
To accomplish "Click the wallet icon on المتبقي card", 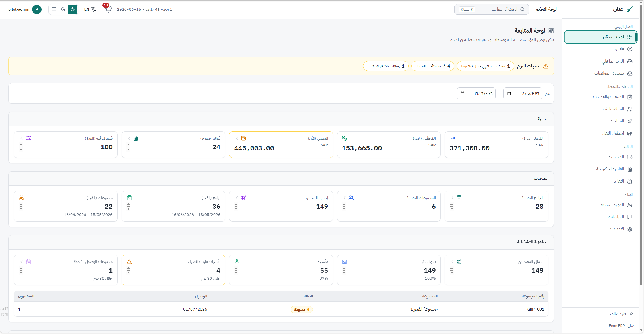I will click(244, 138).
